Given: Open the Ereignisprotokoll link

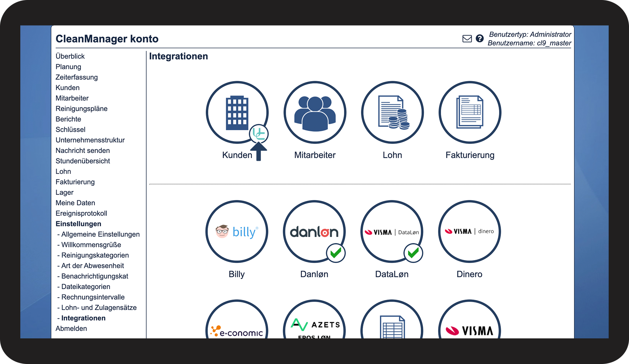Looking at the screenshot, I should point(81,213).
